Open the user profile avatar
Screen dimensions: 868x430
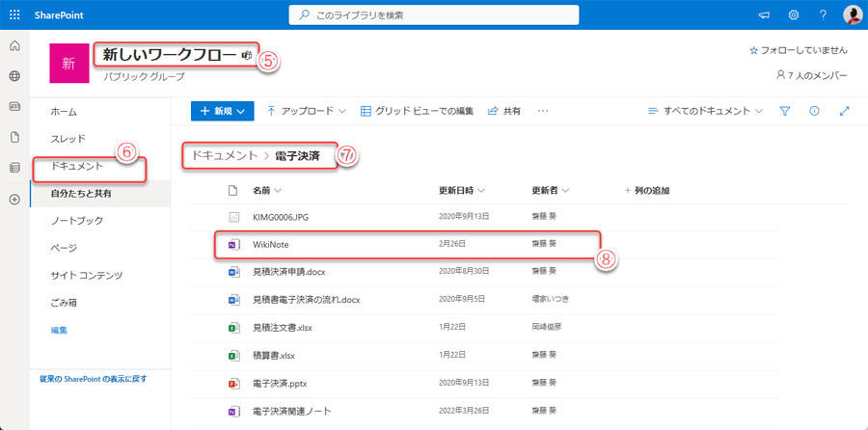853,14
